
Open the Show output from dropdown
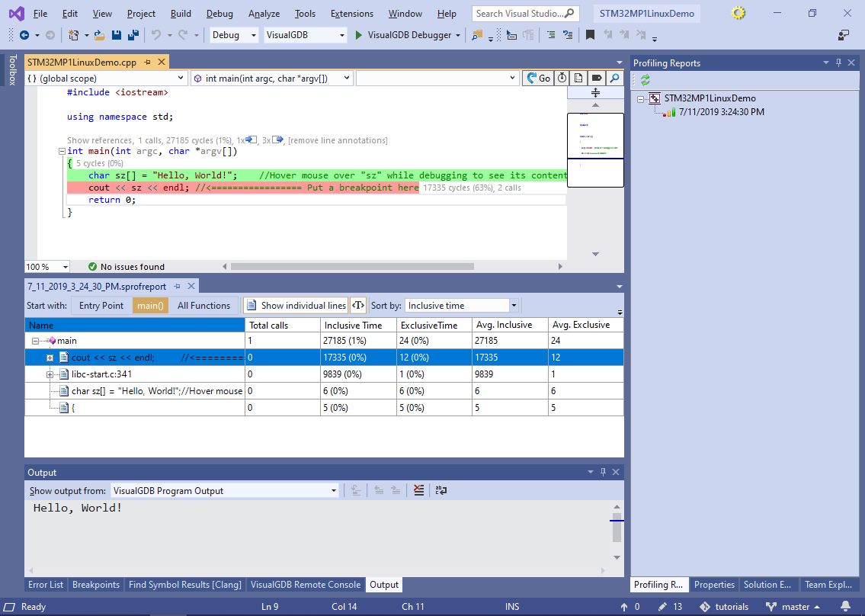click(x=334, y=491)
